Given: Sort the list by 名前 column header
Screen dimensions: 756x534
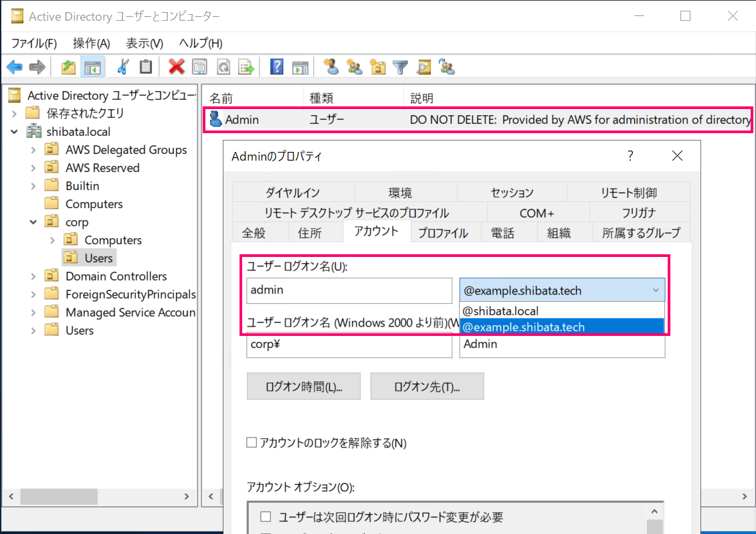Looking at the screenshot, I should (x=253, y=98).
